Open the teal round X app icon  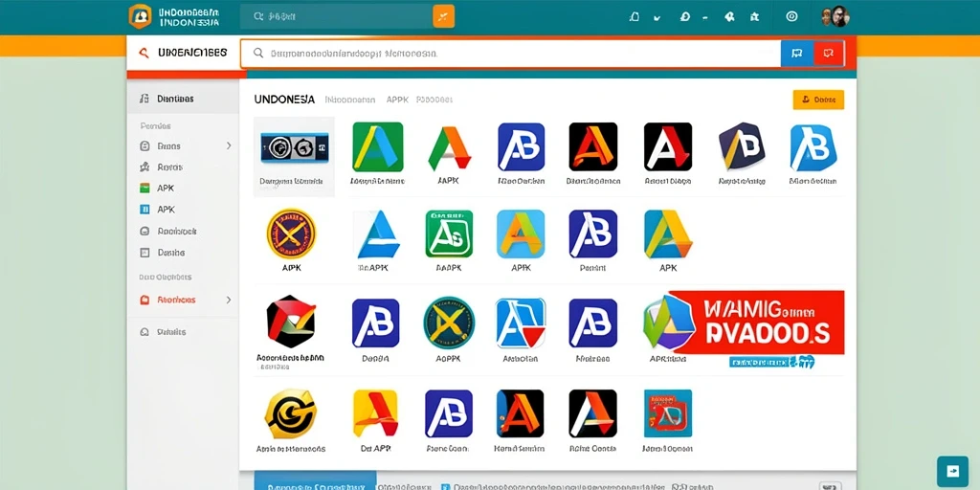tap(448, 323)
